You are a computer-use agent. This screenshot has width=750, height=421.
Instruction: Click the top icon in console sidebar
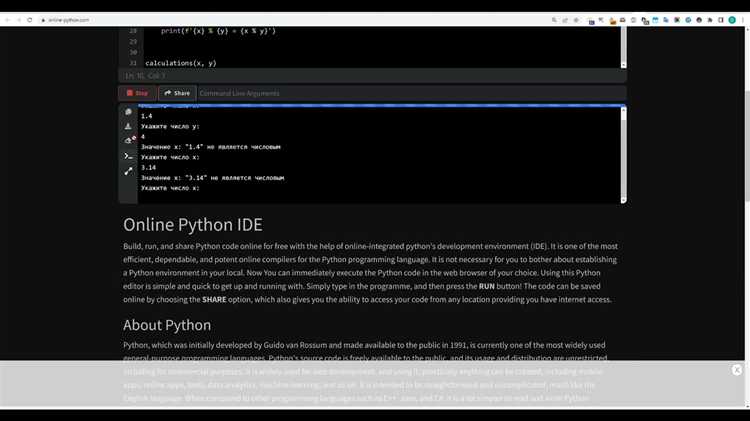pyautogui.click(x=128, y=112)
